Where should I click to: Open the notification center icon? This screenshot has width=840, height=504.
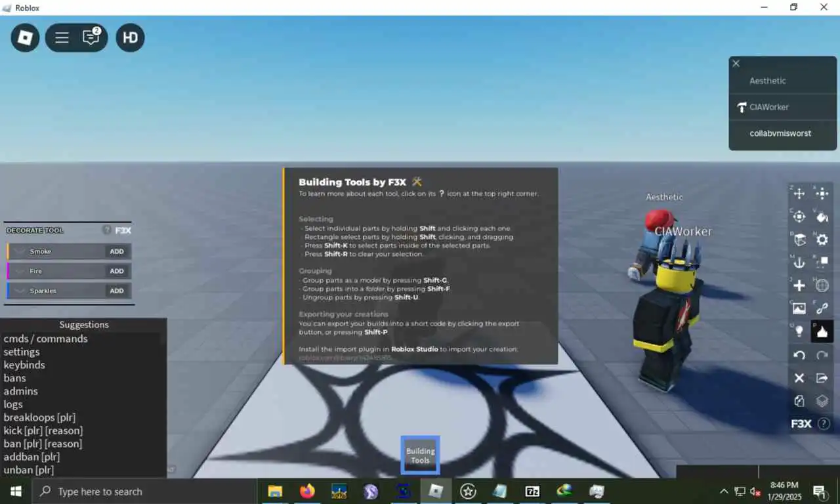pos(819,491)
